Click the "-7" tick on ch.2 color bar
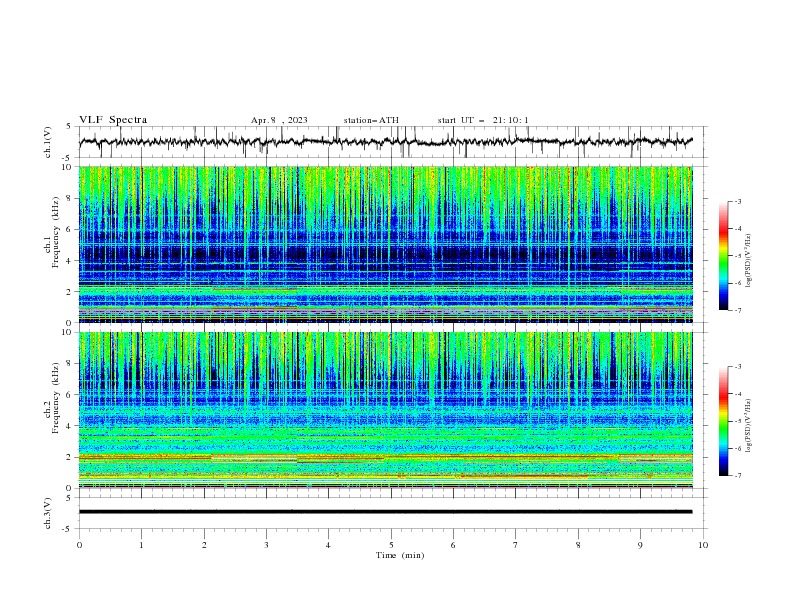The width and height of the screenshot is (792, 612). (x=737, y=476)
